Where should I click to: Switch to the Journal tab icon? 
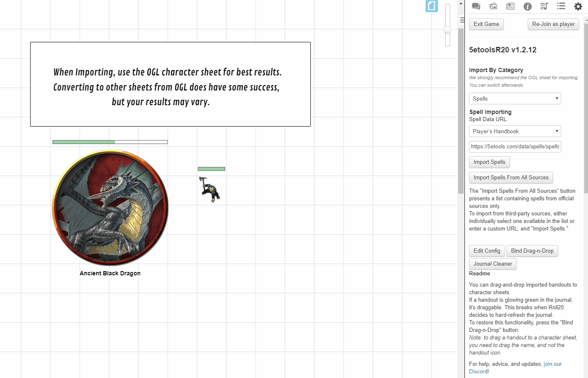point(510,6)
